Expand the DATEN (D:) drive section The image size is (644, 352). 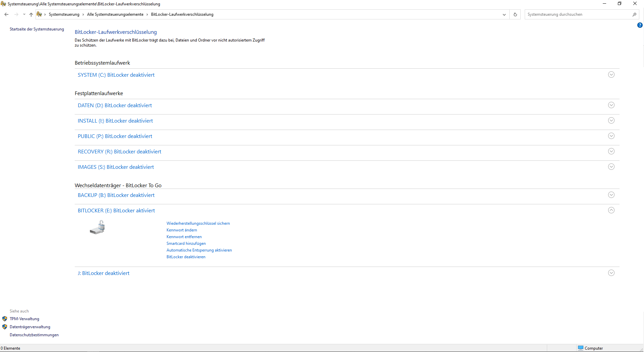pyautogui.click(x=611, y=105)
